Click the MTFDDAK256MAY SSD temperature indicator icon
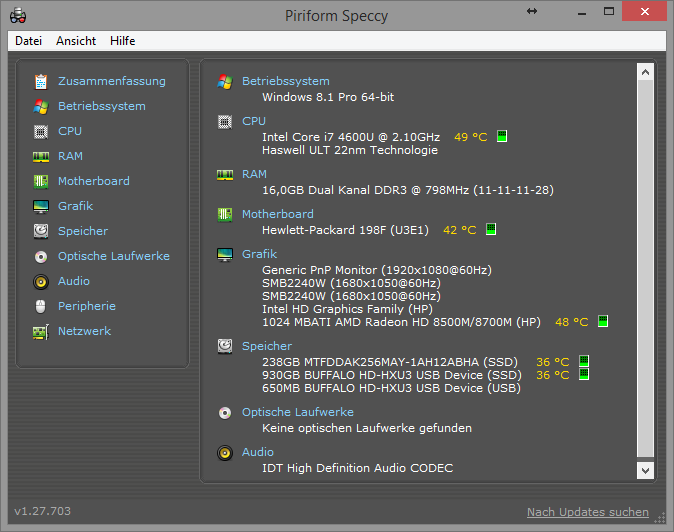The image size is (674, 532). (584, 361)
